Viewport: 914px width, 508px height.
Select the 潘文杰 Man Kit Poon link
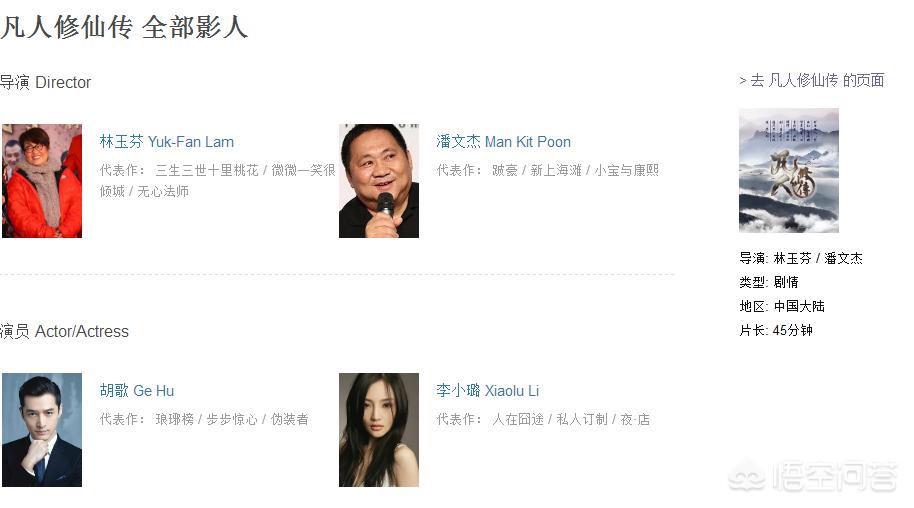tap(504, 142)
